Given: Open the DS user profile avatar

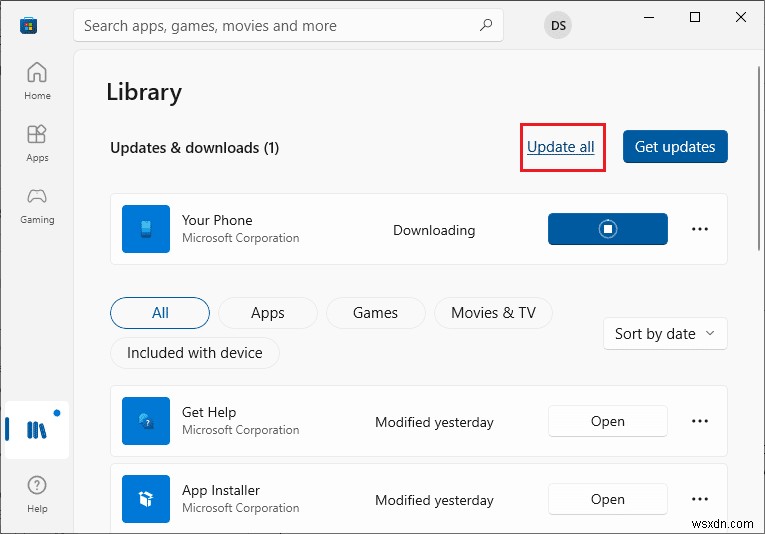Looking at the screenshot, I should [557, 26].
